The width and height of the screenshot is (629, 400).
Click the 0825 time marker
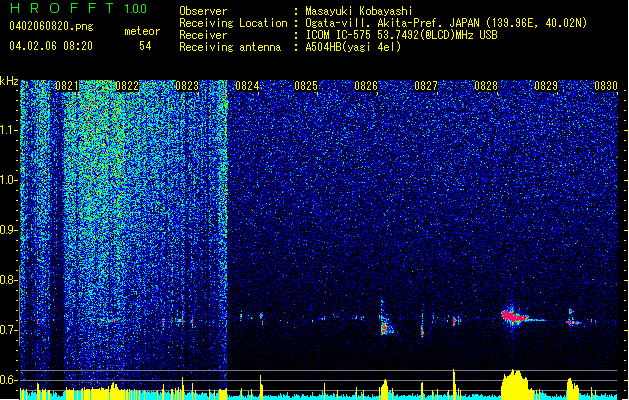point(306,86)
